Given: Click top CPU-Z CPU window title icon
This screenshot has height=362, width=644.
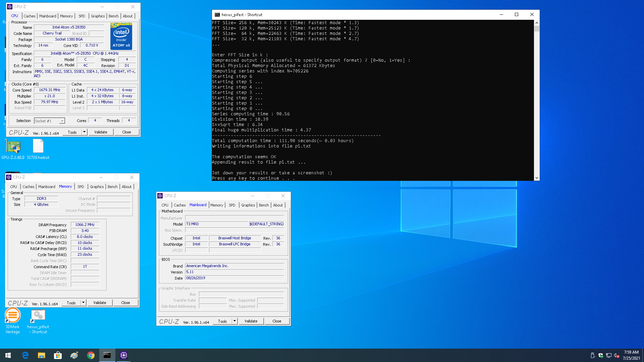Looking at the screenshot, I should pyautogui.click(x=10, y=7).
